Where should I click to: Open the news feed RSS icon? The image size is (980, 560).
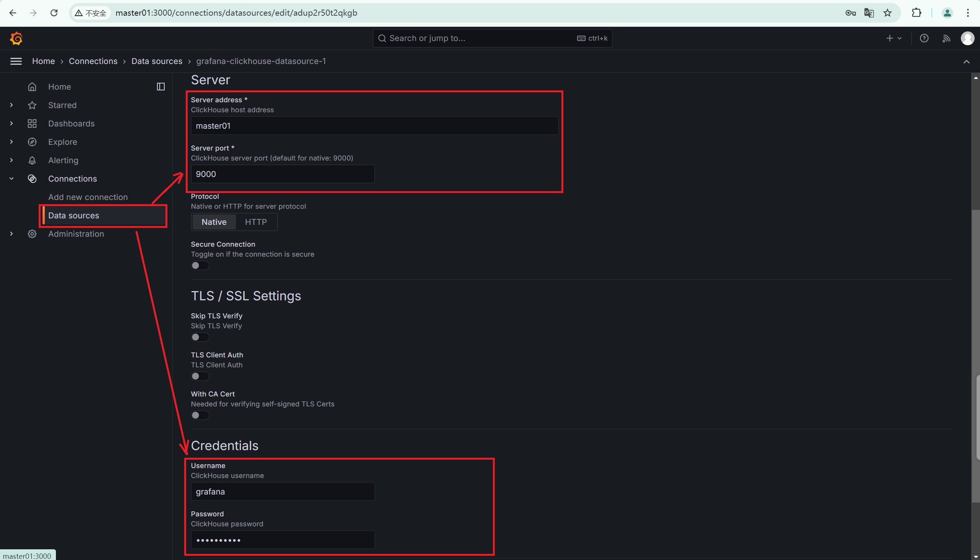pos(946,38)
